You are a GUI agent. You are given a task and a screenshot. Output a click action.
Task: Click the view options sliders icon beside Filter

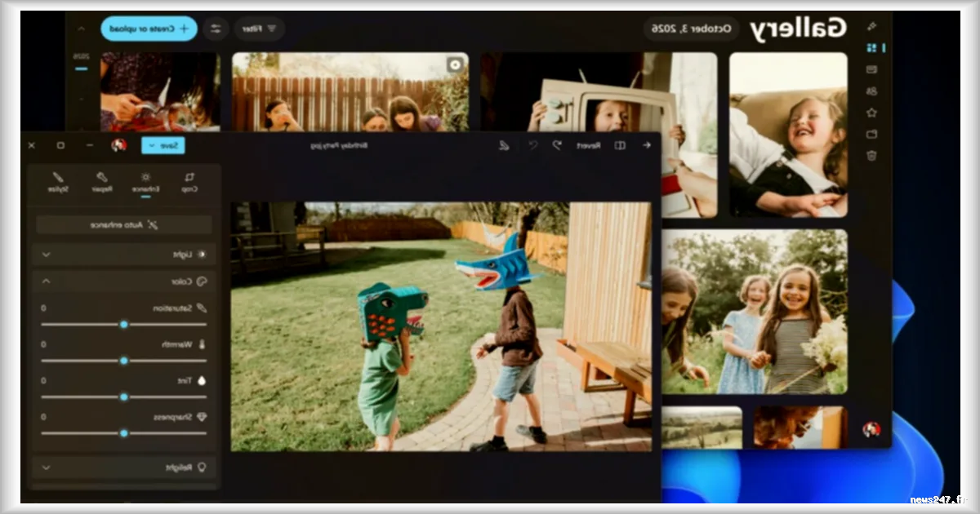coord(216,29)
